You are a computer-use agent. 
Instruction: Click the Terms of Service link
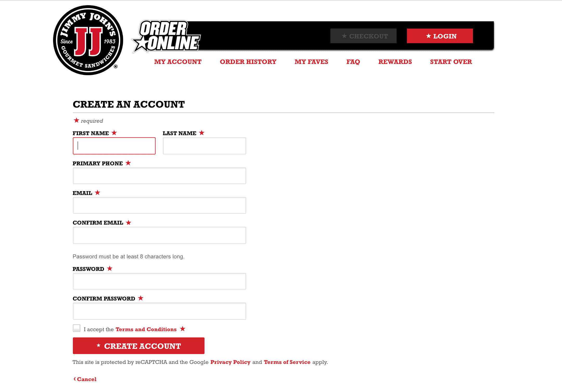click(x=287, y=362)
